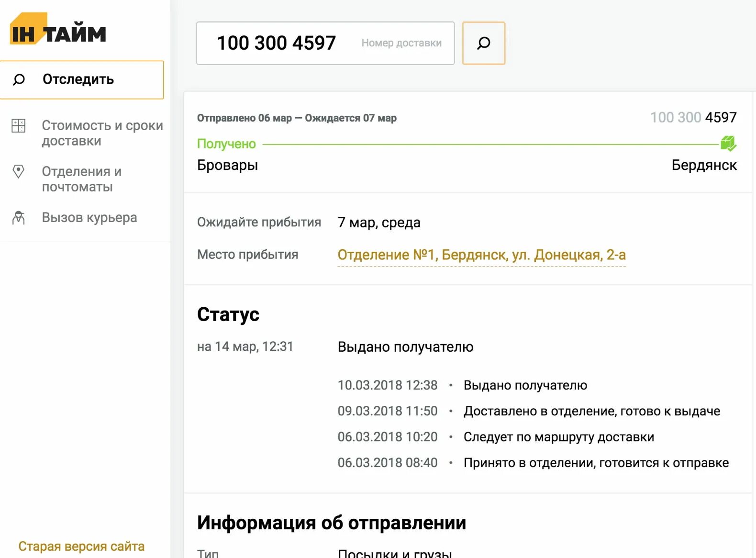Click Информация об отправлении heading

pos(332,523)
